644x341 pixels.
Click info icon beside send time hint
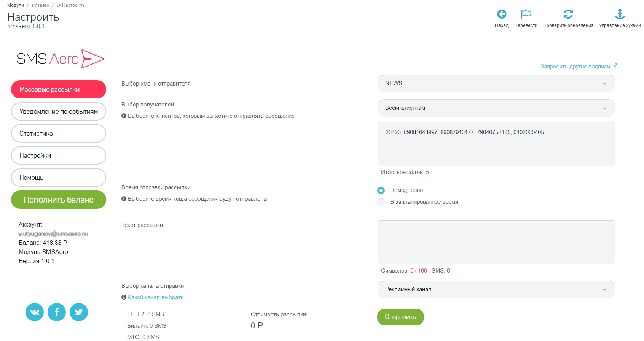coord(124,199)
